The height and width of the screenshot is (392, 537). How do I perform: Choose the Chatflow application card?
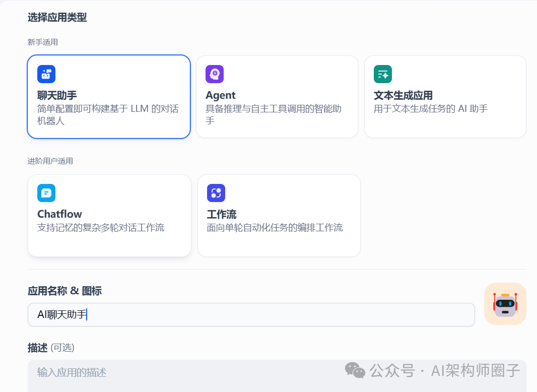109,216
